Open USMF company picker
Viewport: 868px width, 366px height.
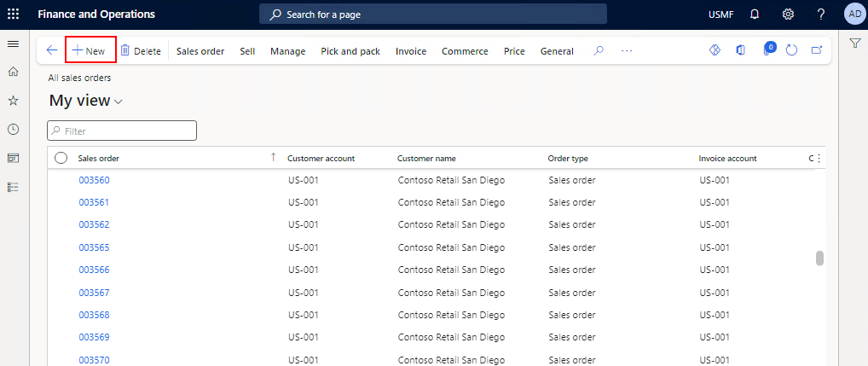[720, 15]
